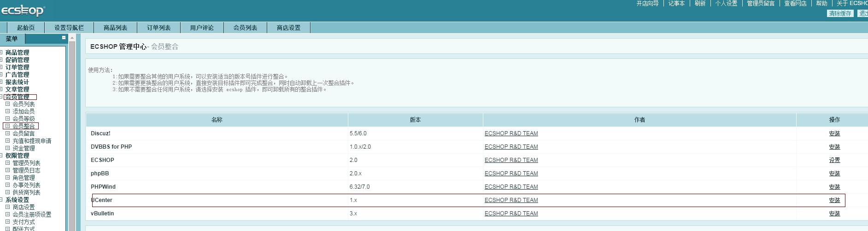Switch to the 设置导航栏 tab

click(69, 28)
